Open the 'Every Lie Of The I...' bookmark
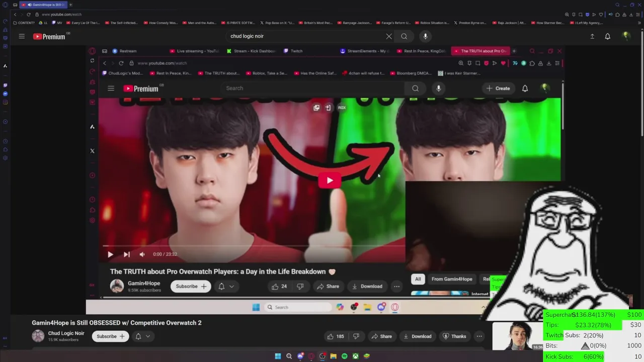Viewport: 644px width, 362px height. (x=83, y=23)
